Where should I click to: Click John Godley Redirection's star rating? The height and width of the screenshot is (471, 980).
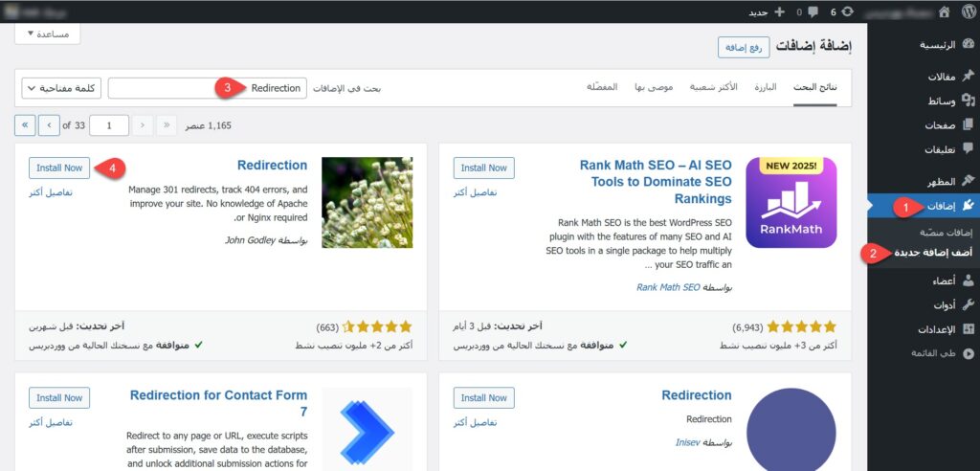[377, 326]
